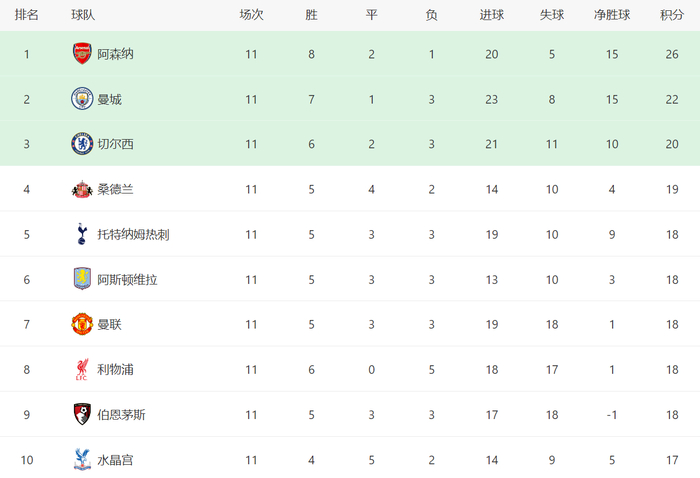700x478 pixels.
Task: Open the 阿斯顿维拉 team name link
Action: coord(127,279)
